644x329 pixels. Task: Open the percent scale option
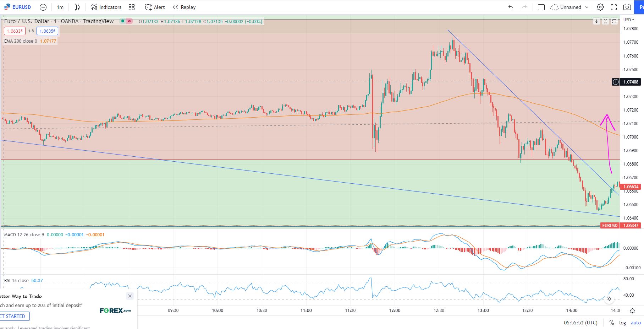tap(611, 323)
